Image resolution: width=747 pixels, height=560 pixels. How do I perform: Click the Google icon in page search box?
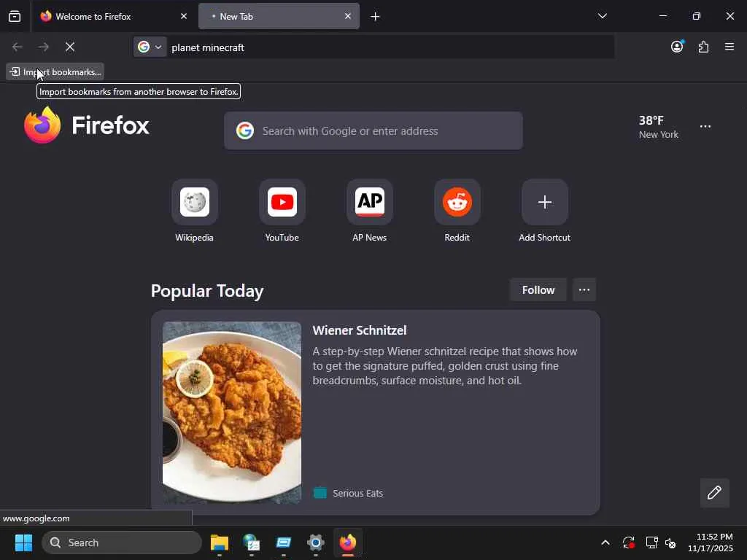[x=245, y=131]
